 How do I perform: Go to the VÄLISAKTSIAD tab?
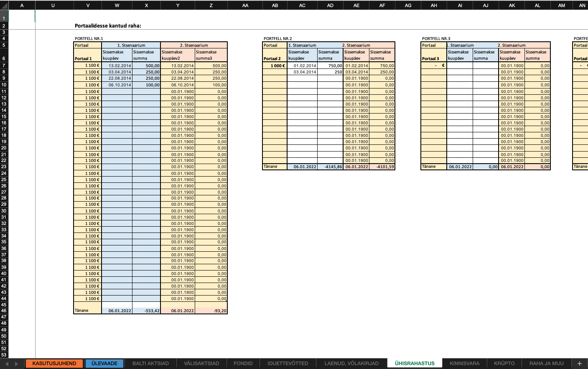[201, 364]
